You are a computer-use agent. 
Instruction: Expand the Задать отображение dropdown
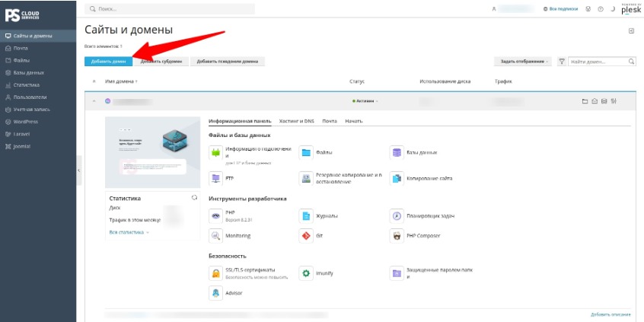524,62
